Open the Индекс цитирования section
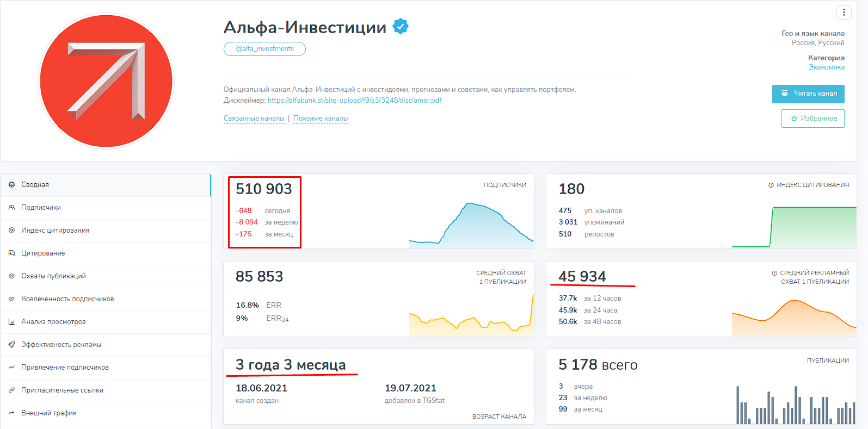Screen dimensions: 868x429 (x=106, y=231)
